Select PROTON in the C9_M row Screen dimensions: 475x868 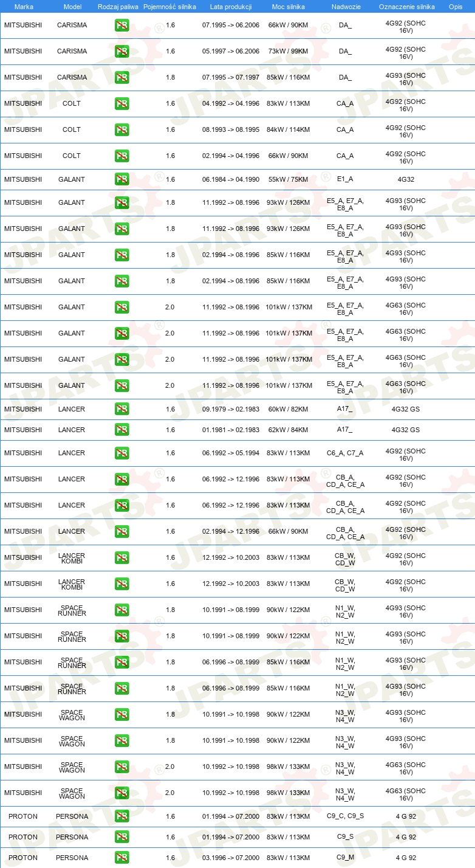(x=23, y=858)
